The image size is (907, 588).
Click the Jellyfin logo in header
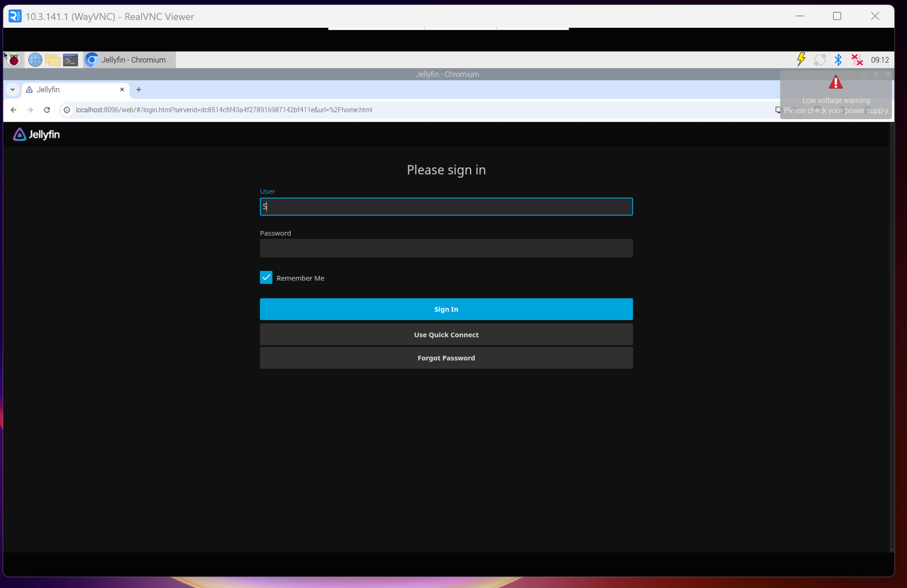pyautogui.click(x=36, y=134)
